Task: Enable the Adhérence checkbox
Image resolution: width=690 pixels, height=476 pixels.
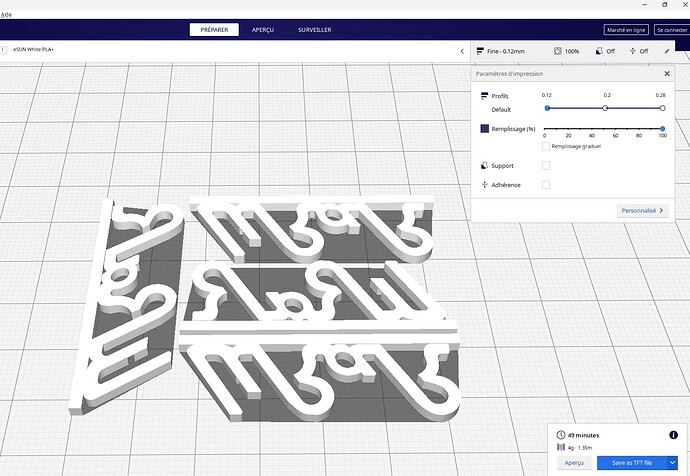Action: pos(546,185)
